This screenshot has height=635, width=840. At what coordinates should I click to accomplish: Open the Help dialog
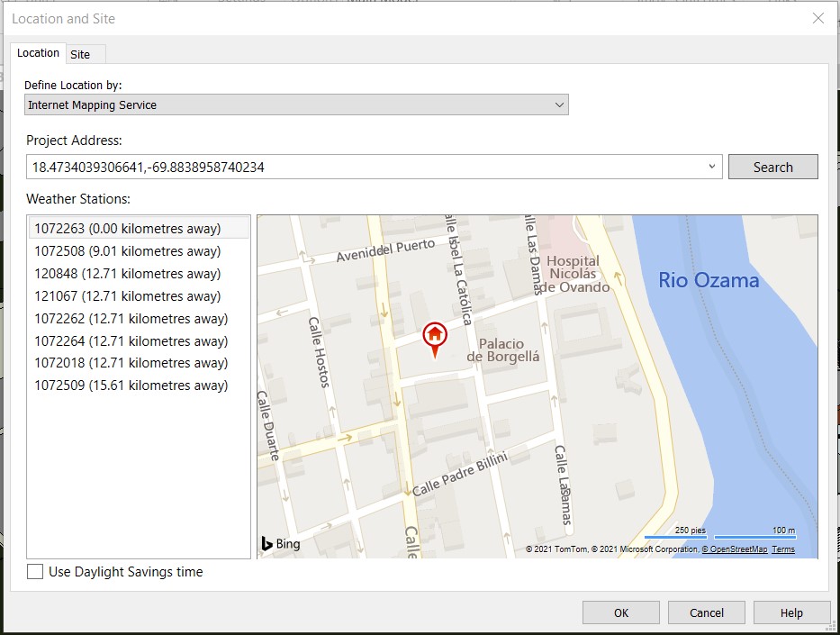tap(791, 612)
